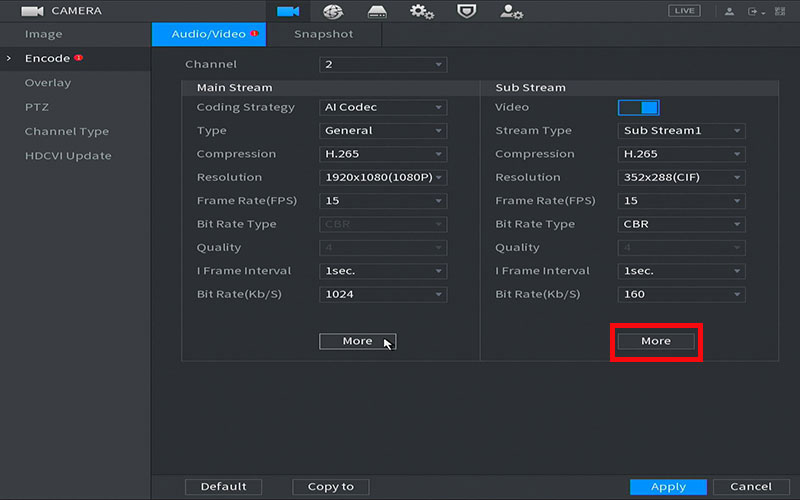
Task: Click More under Sub Stream
Action: [656, 341]
